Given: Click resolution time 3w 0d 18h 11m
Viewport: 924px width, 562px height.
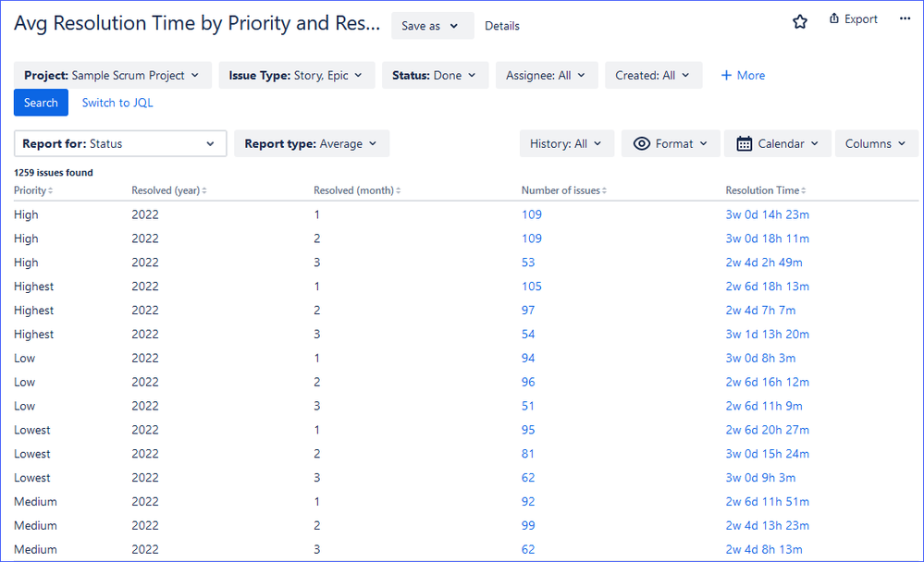Looking at the screenshot, I should point(768,238).
